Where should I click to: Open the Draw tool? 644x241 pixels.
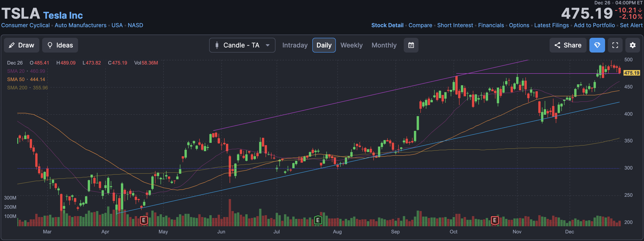pyautogui.click(x=21, y=45)
